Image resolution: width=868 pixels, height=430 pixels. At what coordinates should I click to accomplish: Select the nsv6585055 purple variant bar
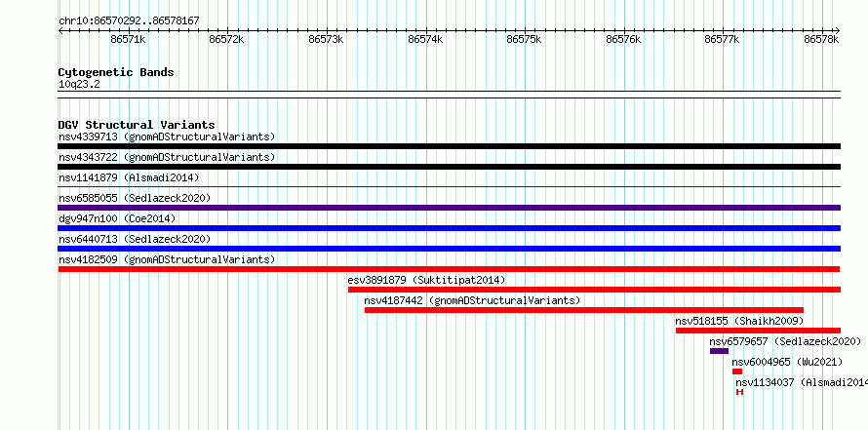(449, 208)
